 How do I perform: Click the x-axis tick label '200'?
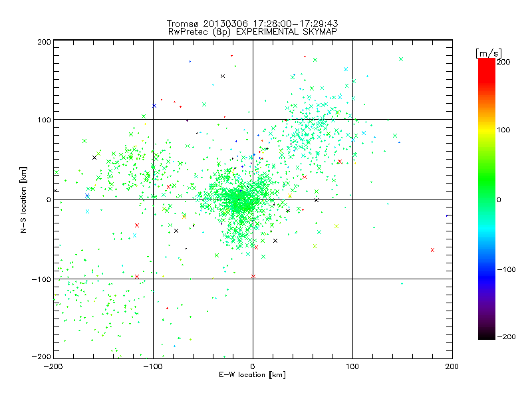coord(452,367)
